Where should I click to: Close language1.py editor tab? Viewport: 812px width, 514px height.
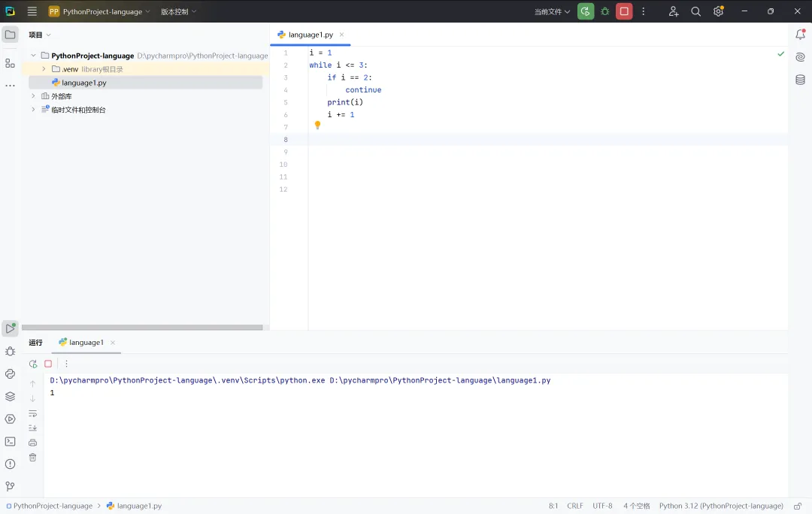[341, 35]
